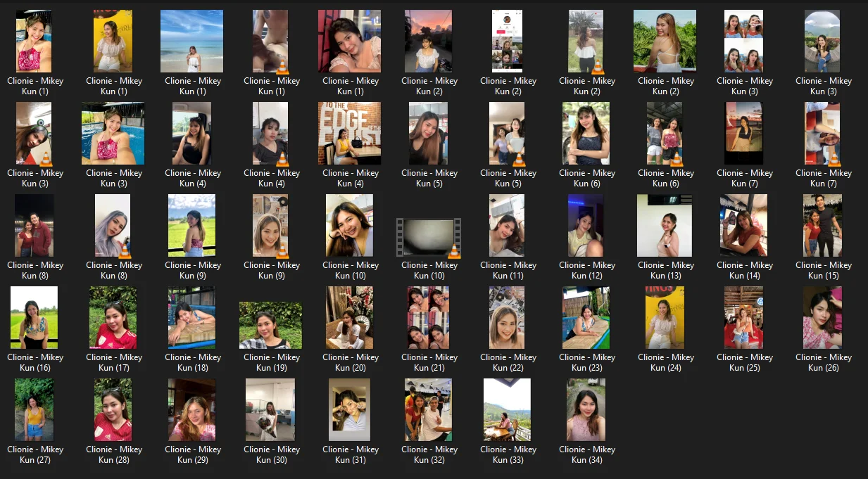Click the file label 'Clionie - Mikey Kun (29)'
This screenshot has width=868, height=479.
[193, 454]
